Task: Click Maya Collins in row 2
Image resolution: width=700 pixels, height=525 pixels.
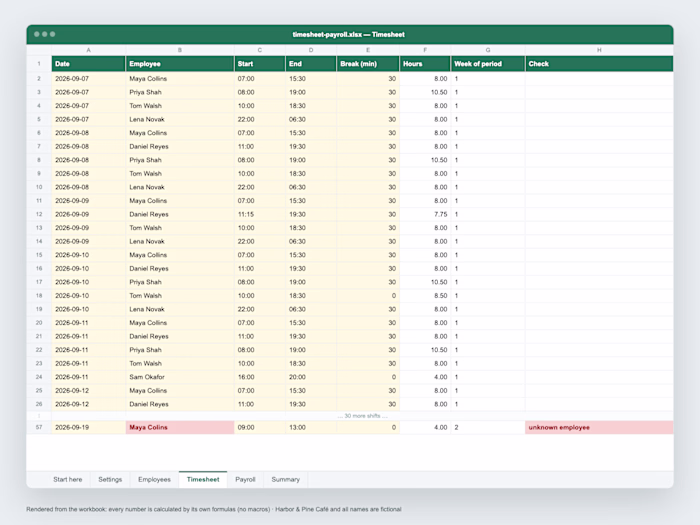Action: tap(180, 79)
